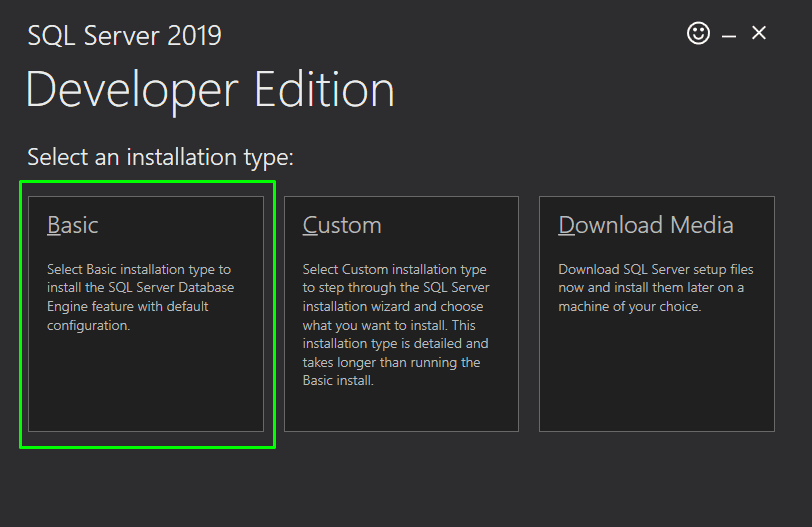
Task: Click the "Download Media" heading text
Action: (646, 226)
